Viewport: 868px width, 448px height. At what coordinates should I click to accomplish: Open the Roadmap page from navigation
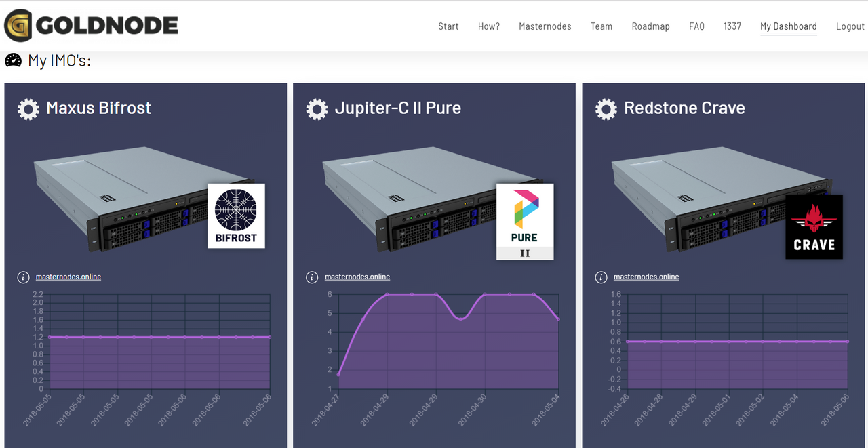[650, 26]
